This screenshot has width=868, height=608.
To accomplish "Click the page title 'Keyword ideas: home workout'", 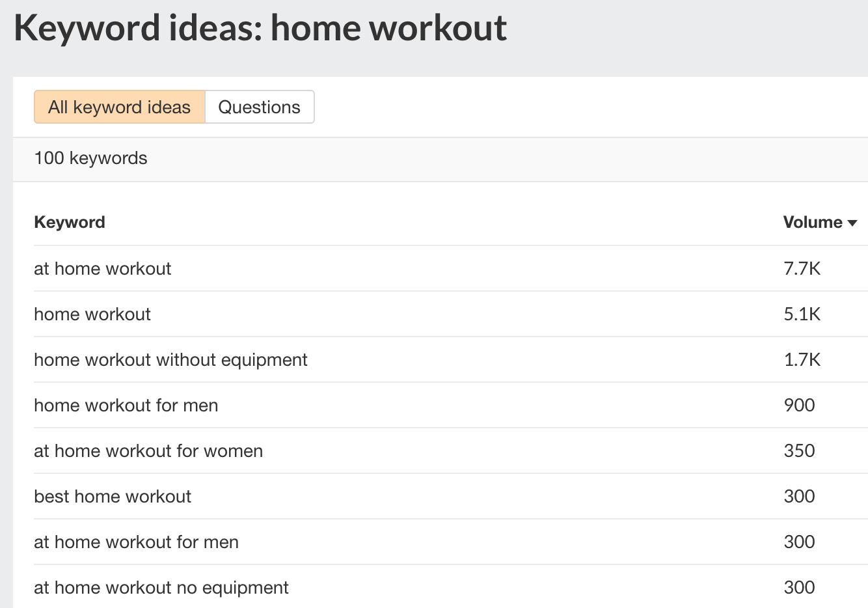I will point(261,27).
